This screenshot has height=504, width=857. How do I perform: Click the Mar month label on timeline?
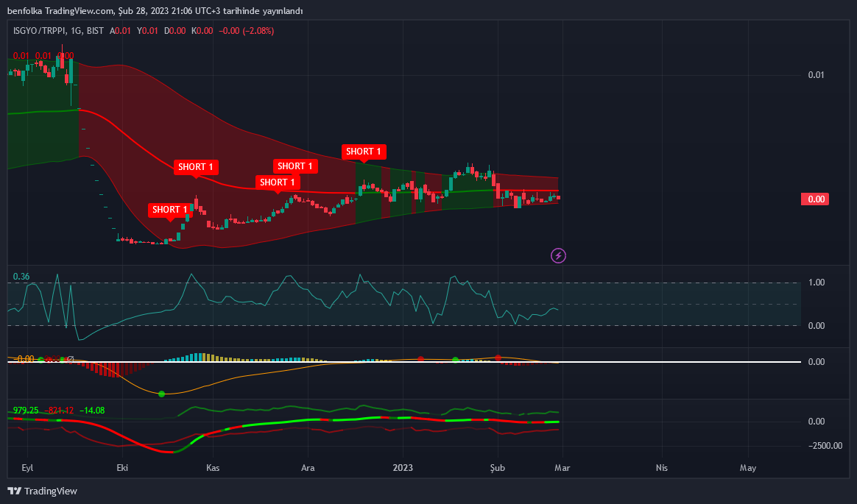click(562, 467)
